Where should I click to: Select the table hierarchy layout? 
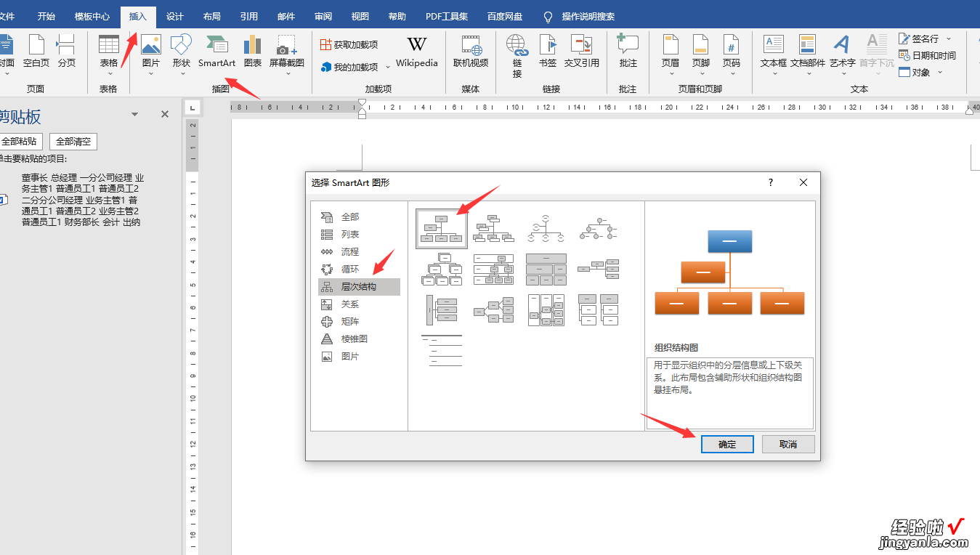pyautogui.click(x=546, y=269)
